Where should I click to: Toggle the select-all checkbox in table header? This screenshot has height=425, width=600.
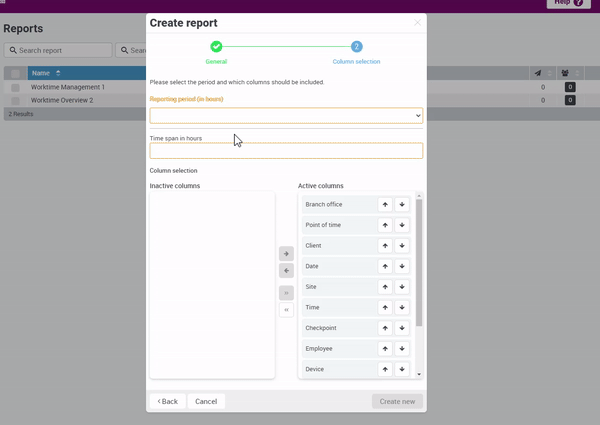click(15, 74)
